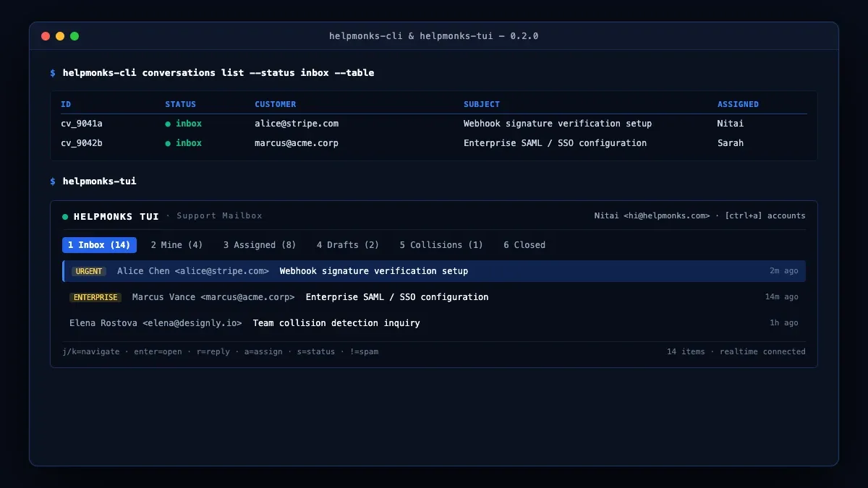Screen dimensions: 868x488
Task: Click the j/k=navigate hint
Action: (x=92, y=351)
